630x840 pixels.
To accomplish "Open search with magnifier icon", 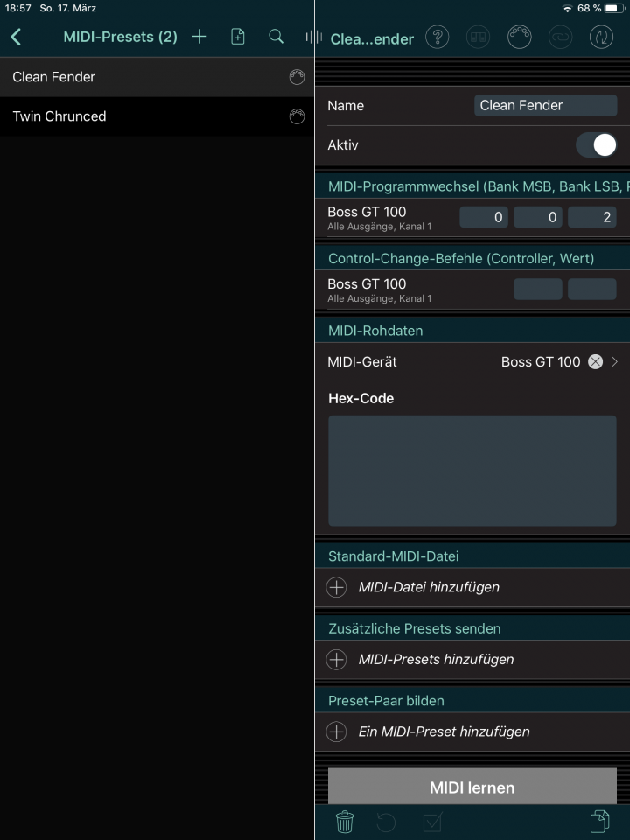I will pos(276,37).
